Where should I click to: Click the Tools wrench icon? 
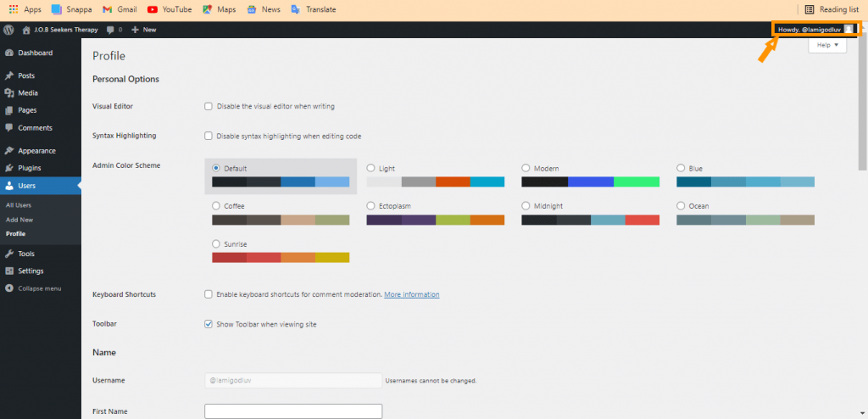click(x=8, y=254)
